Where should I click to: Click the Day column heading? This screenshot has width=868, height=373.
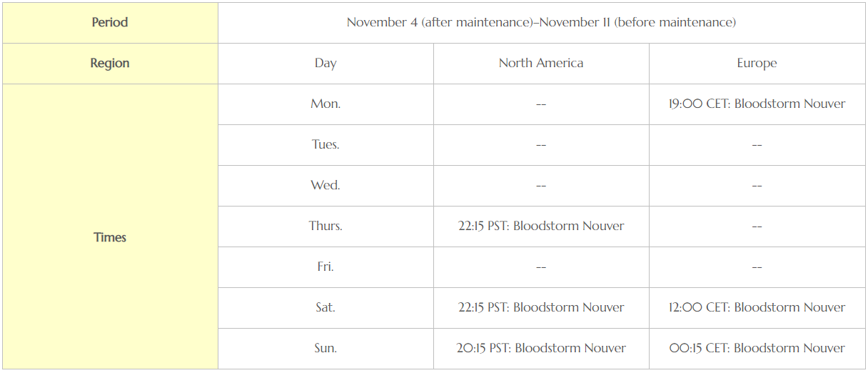click(x=325, y=64)
